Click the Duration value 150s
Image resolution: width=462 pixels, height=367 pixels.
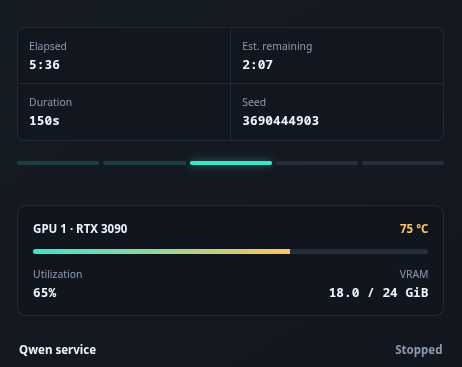coord(44,121)
